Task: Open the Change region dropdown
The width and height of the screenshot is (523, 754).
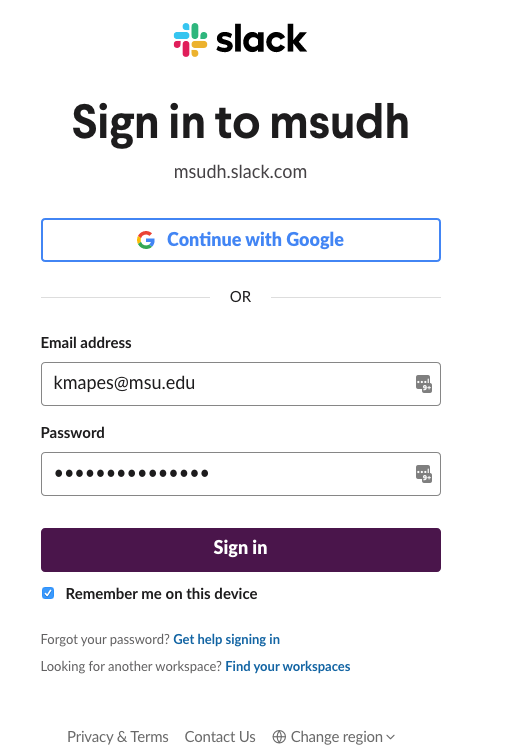Action: point(334,737)
